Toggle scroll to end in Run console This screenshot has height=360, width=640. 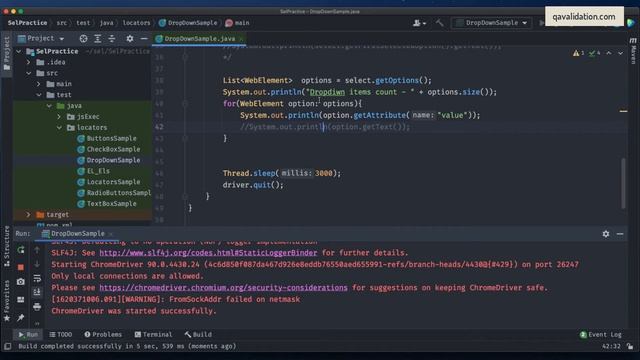pos(37,292)
